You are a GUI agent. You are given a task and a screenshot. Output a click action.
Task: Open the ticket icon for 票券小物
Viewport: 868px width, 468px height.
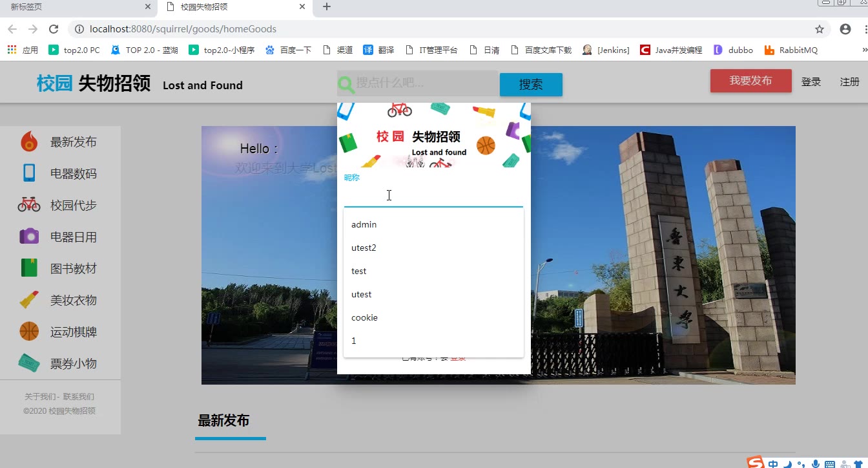(29, 363)
